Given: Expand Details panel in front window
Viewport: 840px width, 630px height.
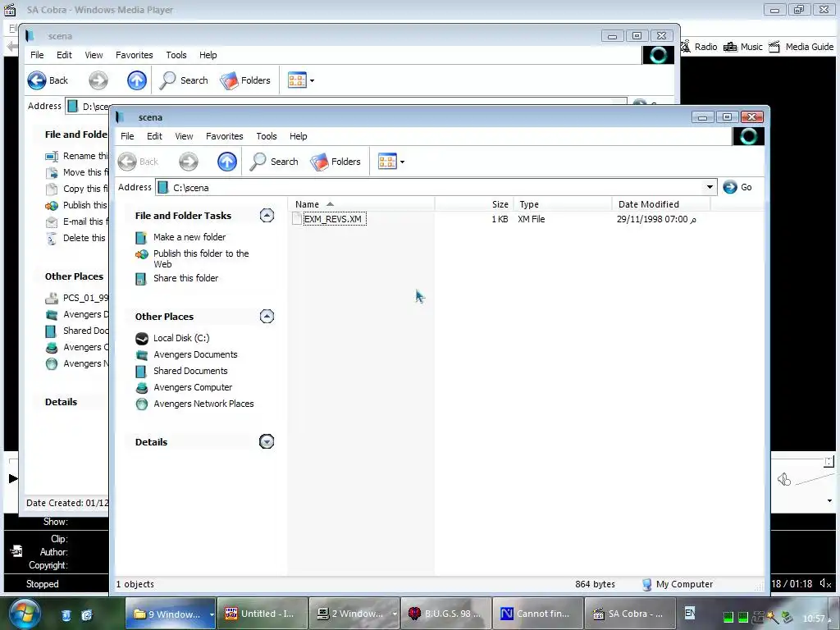Looking at the screenshot, I should [x=267, y=441].
